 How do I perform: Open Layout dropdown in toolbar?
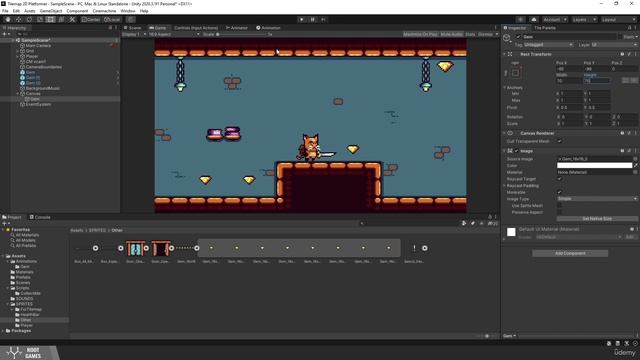pyautogui.click(x=618, y=20)
